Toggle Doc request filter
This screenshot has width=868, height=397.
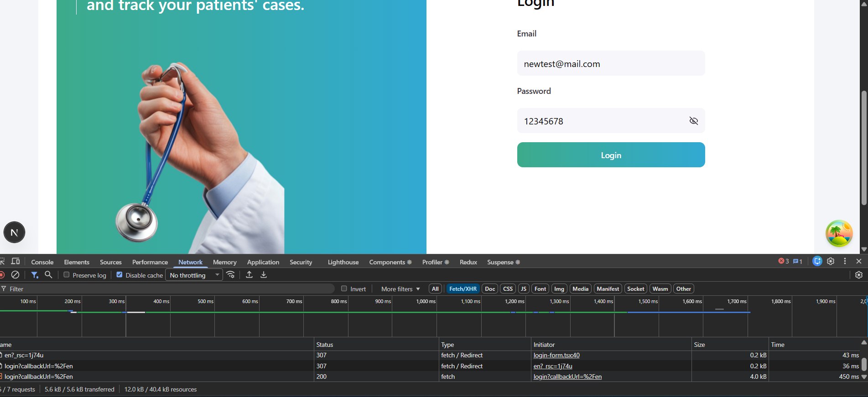490,289
